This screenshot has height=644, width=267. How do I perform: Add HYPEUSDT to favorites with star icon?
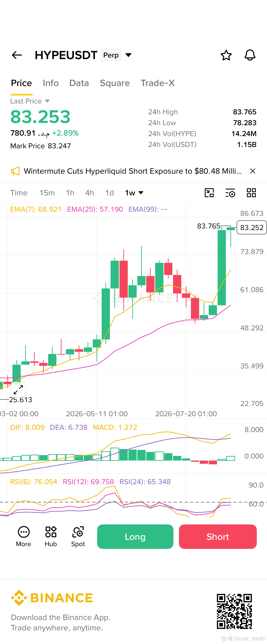tap(226, 55)
